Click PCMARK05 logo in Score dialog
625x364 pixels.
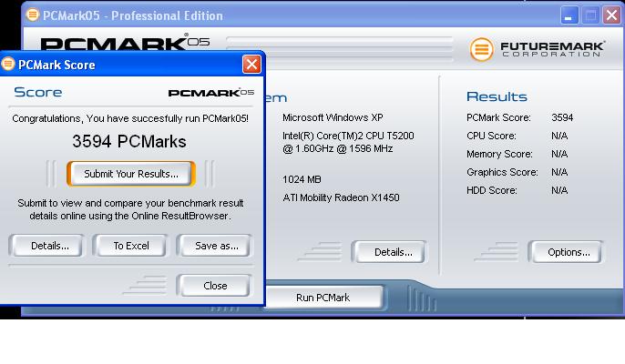[x=210, y=93]
